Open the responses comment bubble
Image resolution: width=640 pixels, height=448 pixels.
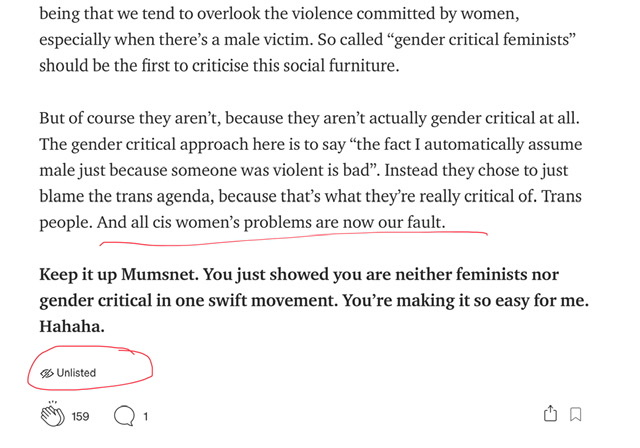coord(124,416)
